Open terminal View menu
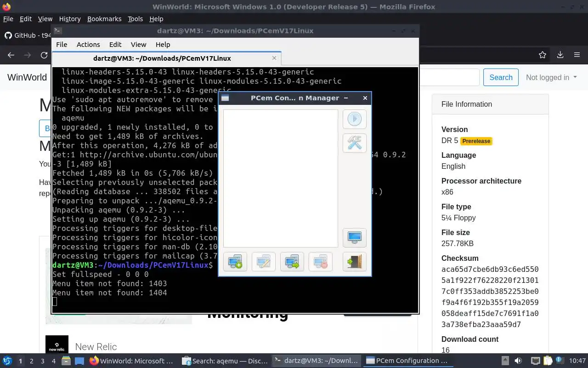Image resolution: width=588 pixels, height=368 pixels. click(138, 45)
